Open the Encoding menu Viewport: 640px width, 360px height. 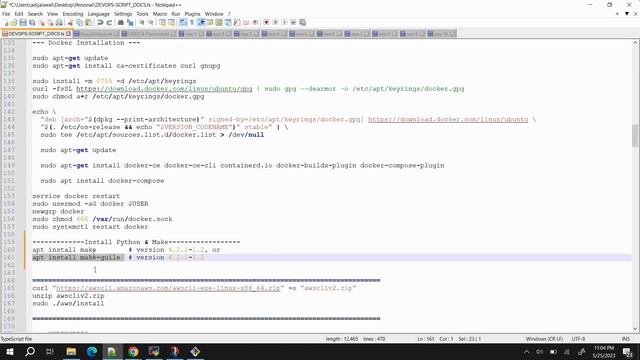pos(73,14)
